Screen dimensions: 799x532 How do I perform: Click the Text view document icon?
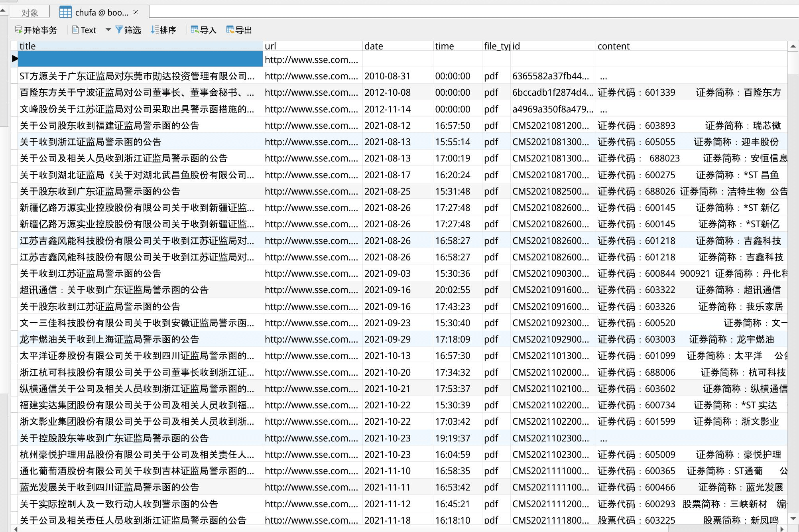75,30
